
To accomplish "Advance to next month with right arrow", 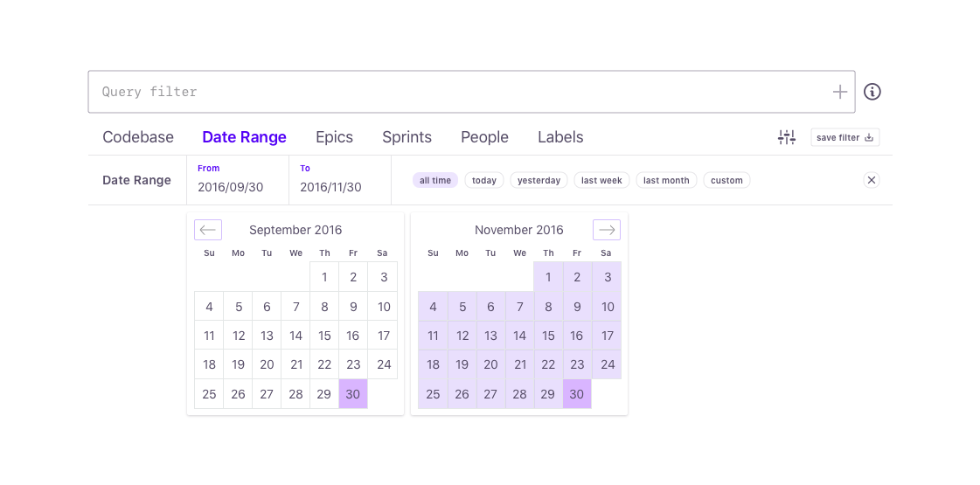I will [x=606, y=230].
